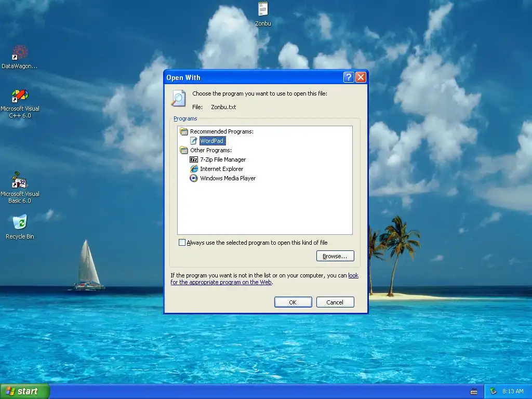
Task: Dismiss dialog with the Cancel button
Action: click(x=335, y=302)
